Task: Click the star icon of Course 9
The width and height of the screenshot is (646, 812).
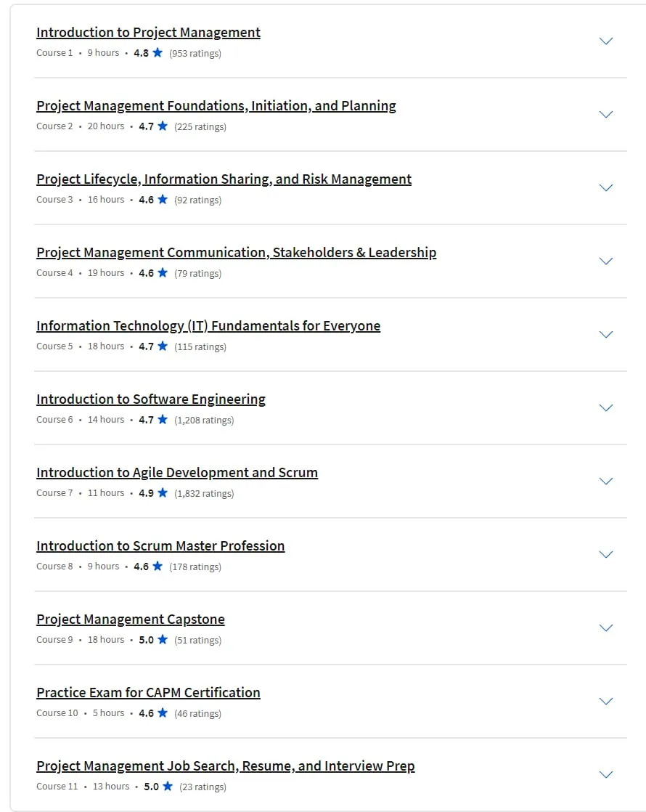Action: (x=163, y=639)
